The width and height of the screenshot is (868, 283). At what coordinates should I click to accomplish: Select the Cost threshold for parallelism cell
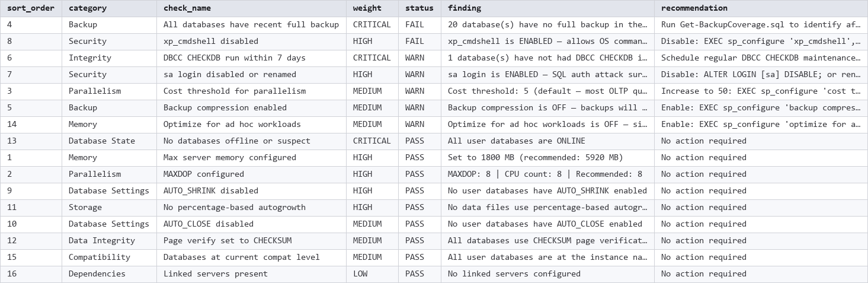click(251, 91)
